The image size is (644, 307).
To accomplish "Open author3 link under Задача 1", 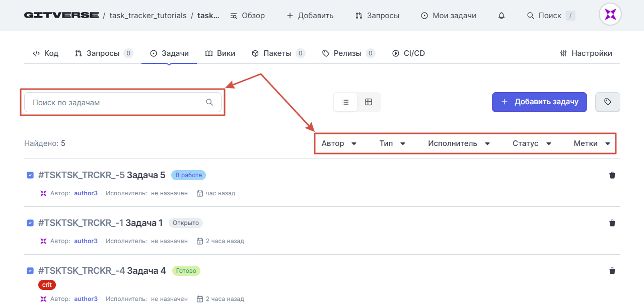I will pyautogui.click(x=86, y=241).
